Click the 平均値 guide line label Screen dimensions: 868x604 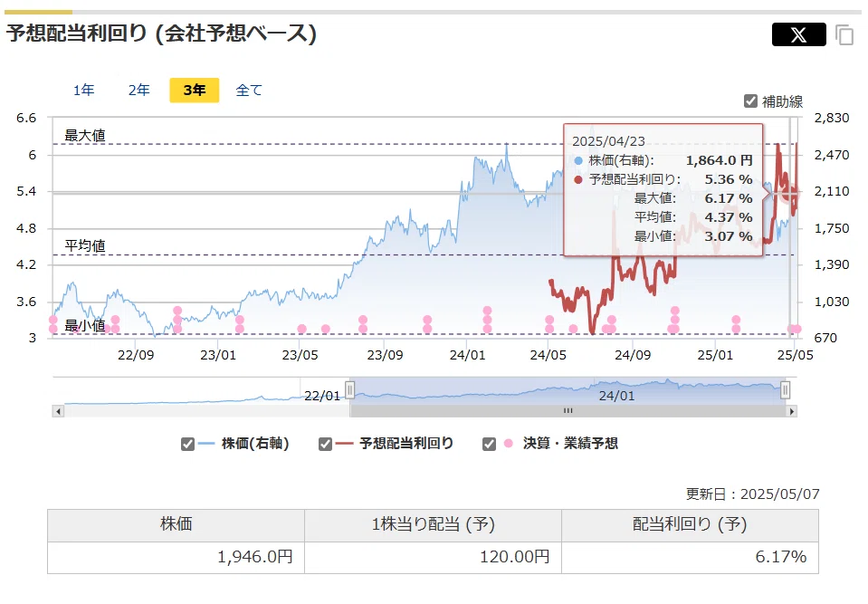[85, 245]
